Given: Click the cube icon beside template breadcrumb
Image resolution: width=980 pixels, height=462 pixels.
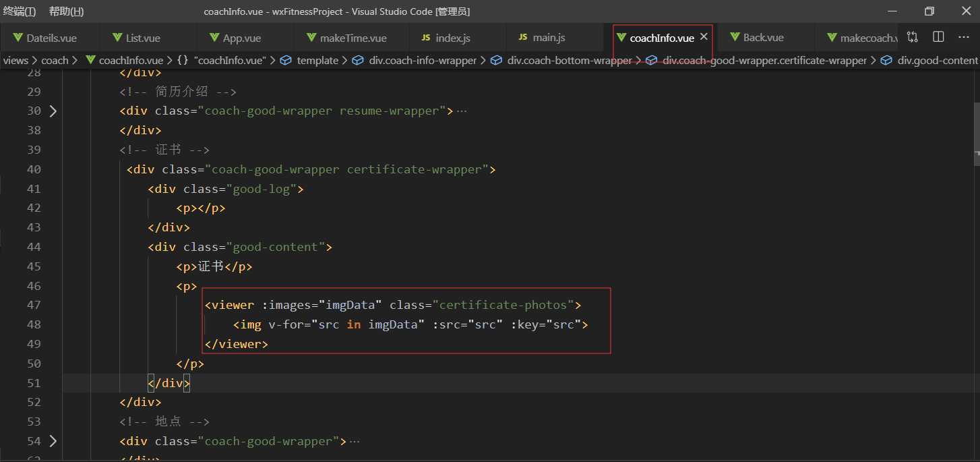Looking at the screenshot, I should 286,61.
